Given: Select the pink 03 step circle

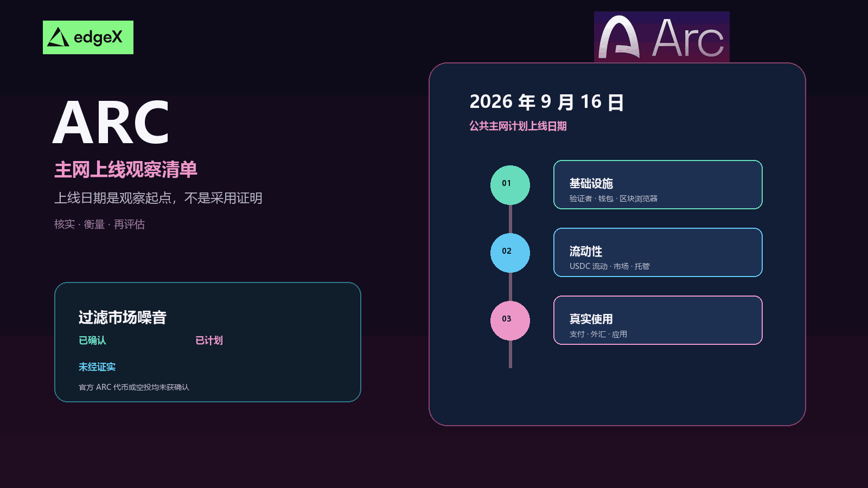Looking at the screenshot, I should (510, 320).
